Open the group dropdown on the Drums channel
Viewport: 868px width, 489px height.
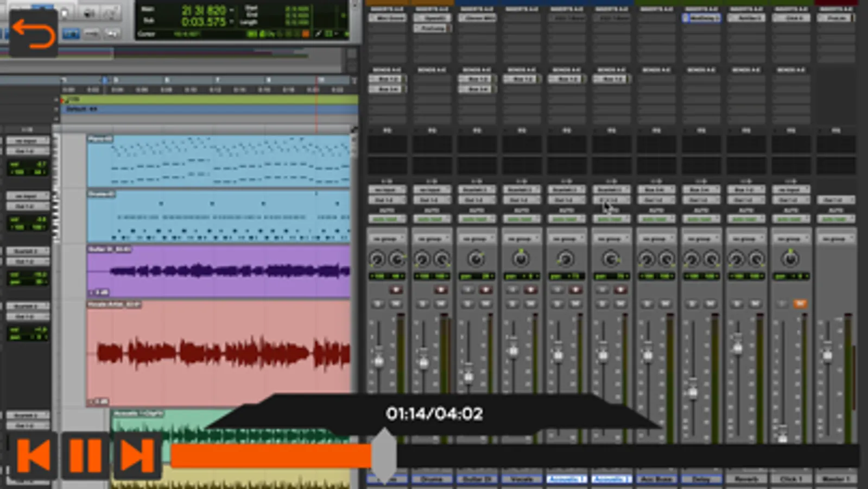[x=432, y=239]
